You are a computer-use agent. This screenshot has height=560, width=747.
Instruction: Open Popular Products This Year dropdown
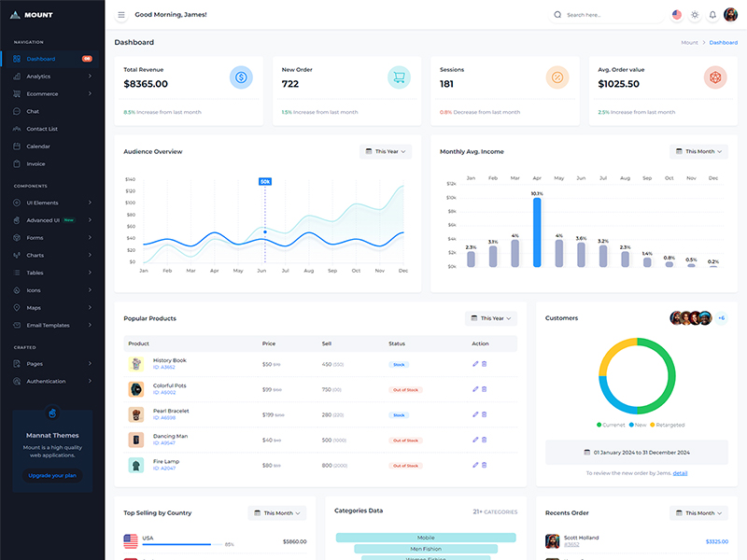tap(491, 318)
